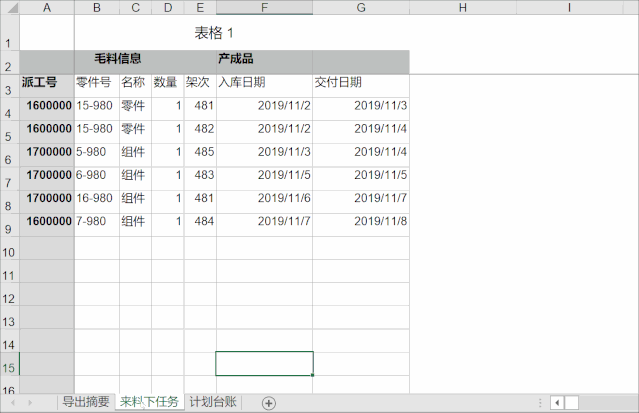
Task: Select row 12 header
Action: coord(10,294)
